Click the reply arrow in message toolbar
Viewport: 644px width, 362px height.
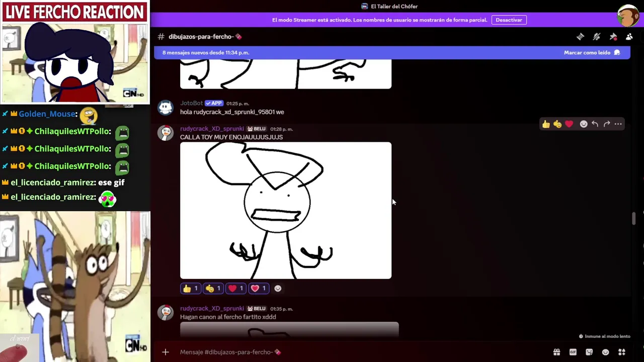(x=595, y=124)
